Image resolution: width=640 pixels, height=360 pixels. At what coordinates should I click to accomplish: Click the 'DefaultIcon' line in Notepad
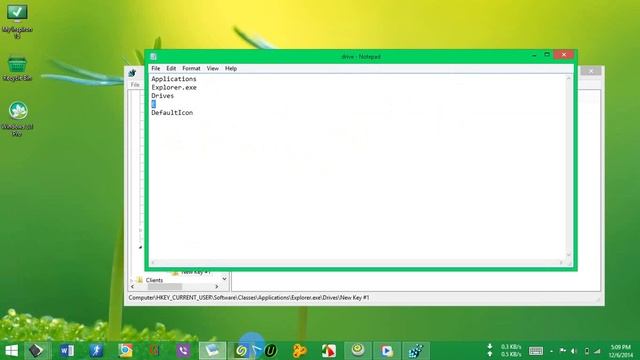click(172, 113)
